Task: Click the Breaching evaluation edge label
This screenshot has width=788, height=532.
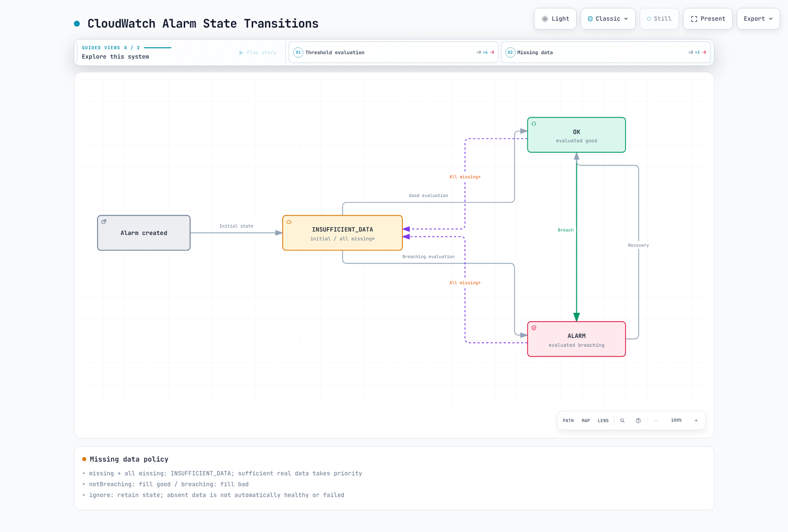Action: point(428,257)
